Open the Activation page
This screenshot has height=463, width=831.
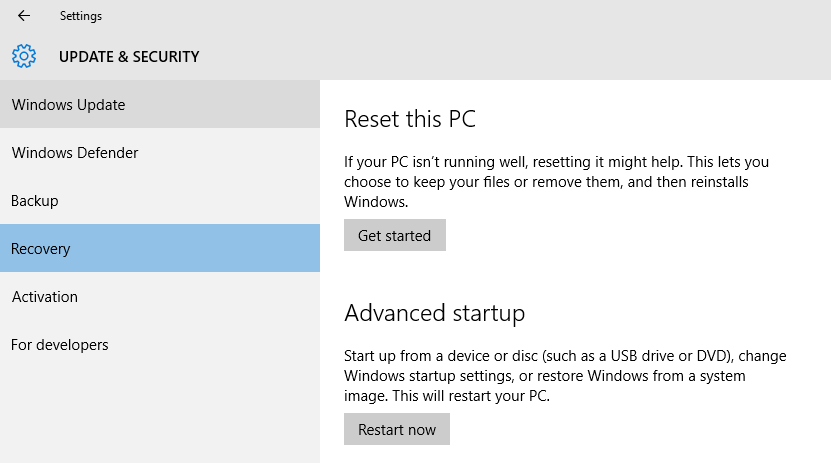pyautogui.click(x=160, y=297)
